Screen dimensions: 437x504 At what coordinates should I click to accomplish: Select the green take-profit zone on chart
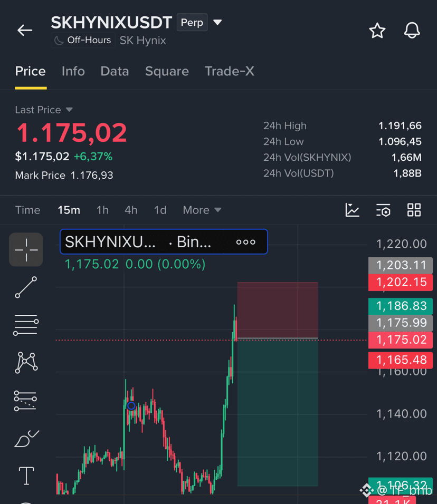[278, 412]
